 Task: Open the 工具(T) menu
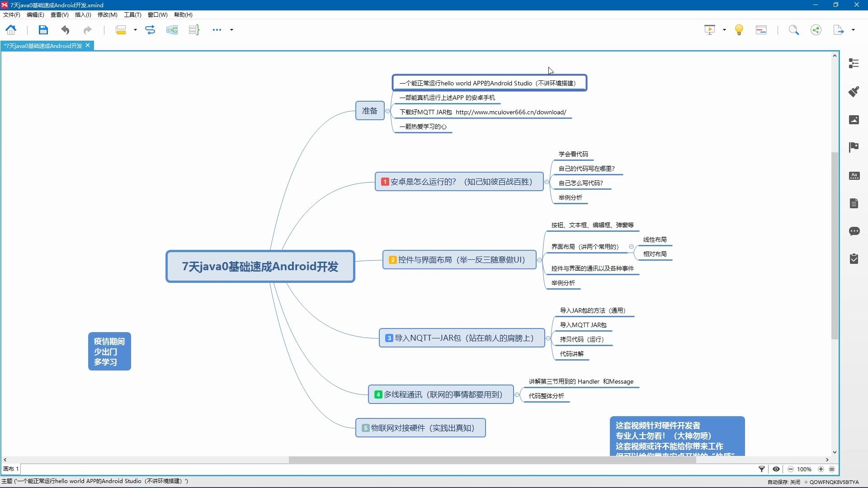(132, 14)
